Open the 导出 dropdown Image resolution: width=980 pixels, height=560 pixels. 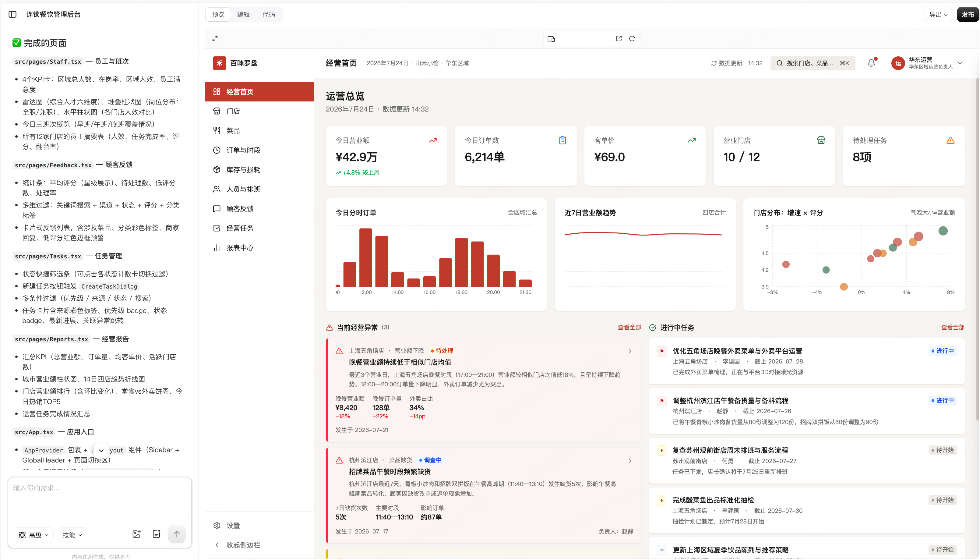tap(938, 15)
